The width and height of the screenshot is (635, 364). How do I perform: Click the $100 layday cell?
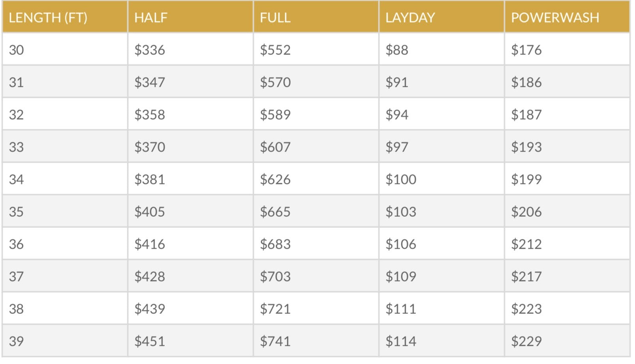coord(401,180)
